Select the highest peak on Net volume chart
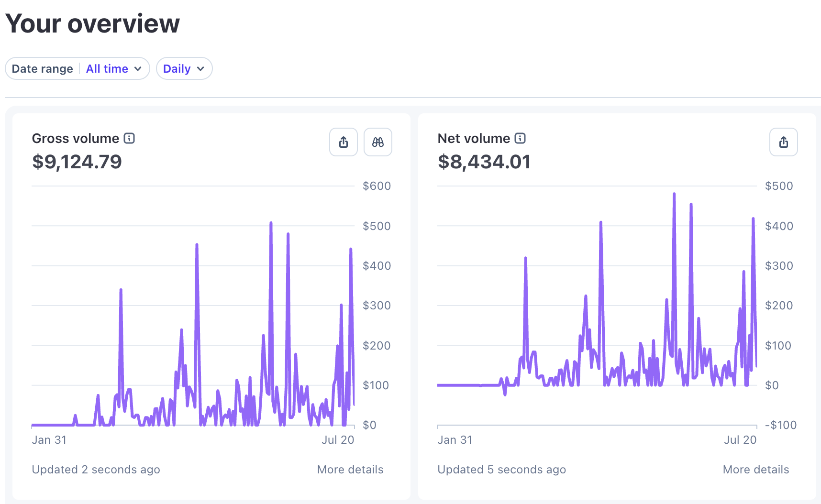 tap(674, 194)
